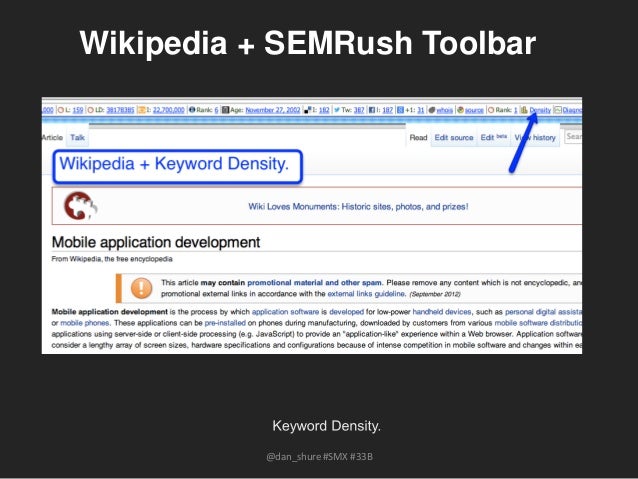
Task: Follow the personal digital assistants link
Action: 543,312
